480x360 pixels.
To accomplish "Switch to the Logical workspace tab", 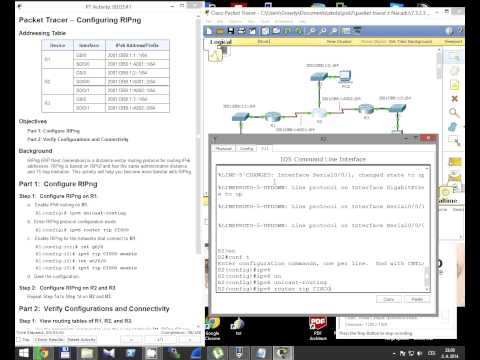I will pos(221,42).
